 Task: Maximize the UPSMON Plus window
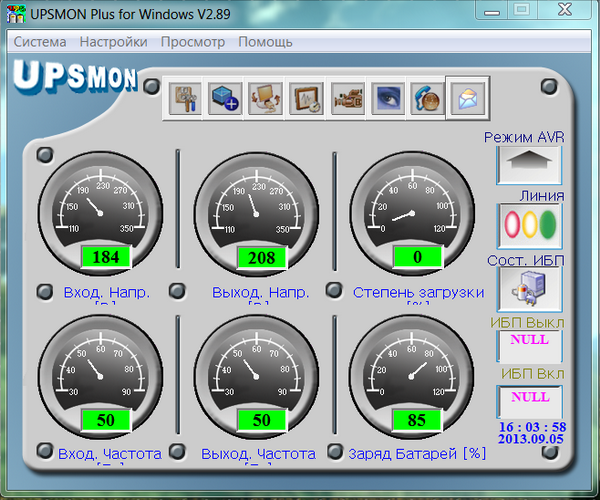[522, 10]
